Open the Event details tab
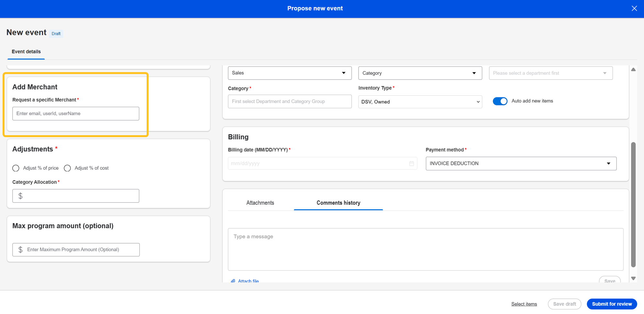Viewport: 644px width, 314px height. point(26,52)
